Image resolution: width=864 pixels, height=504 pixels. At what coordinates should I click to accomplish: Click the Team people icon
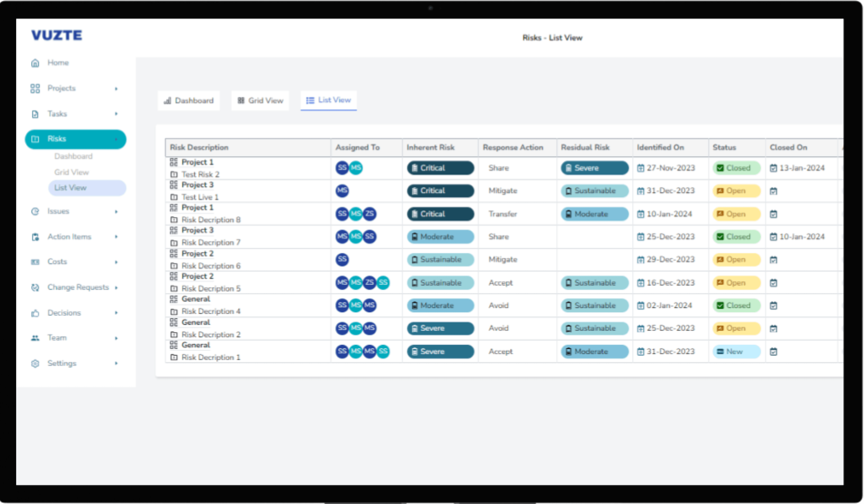pyautogui.click(x=35, y=338)
